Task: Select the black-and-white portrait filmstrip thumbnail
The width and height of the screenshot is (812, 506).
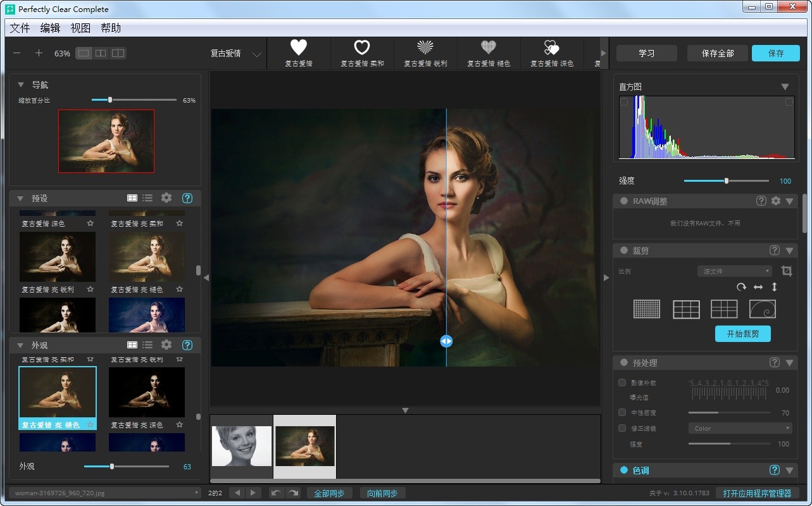Action: (242, 446)
